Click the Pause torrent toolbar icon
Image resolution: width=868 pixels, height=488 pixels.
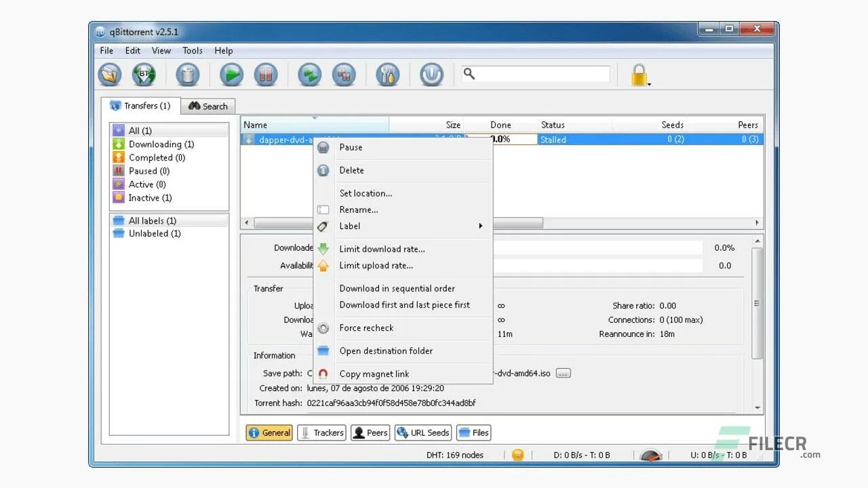(x=266, y=75)
